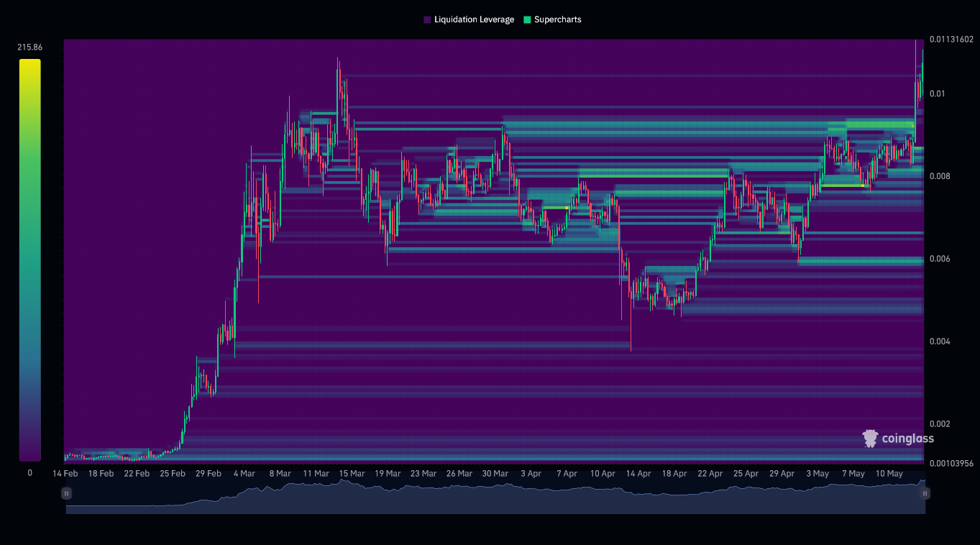Click the 0.002 price axis label
980x545 pixels.
coord(940,424)
